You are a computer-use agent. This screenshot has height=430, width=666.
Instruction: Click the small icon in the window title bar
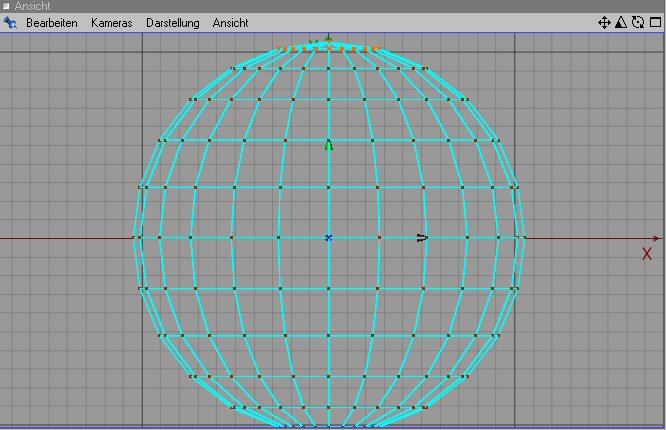[x=6, y=6]
